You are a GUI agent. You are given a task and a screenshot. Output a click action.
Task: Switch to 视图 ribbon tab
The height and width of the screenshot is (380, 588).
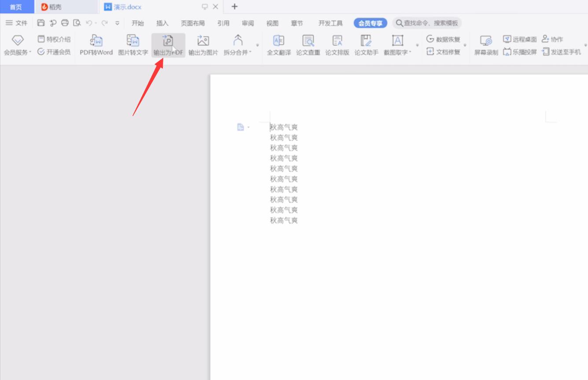tap(272, 23)
